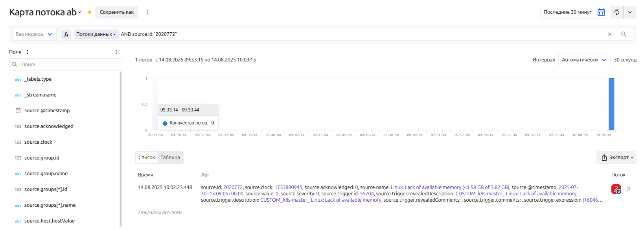The height and width of the screenshot is (230, 644).
Task: Open the Потоки данных dropdown
Action: (x=96, y=34)
